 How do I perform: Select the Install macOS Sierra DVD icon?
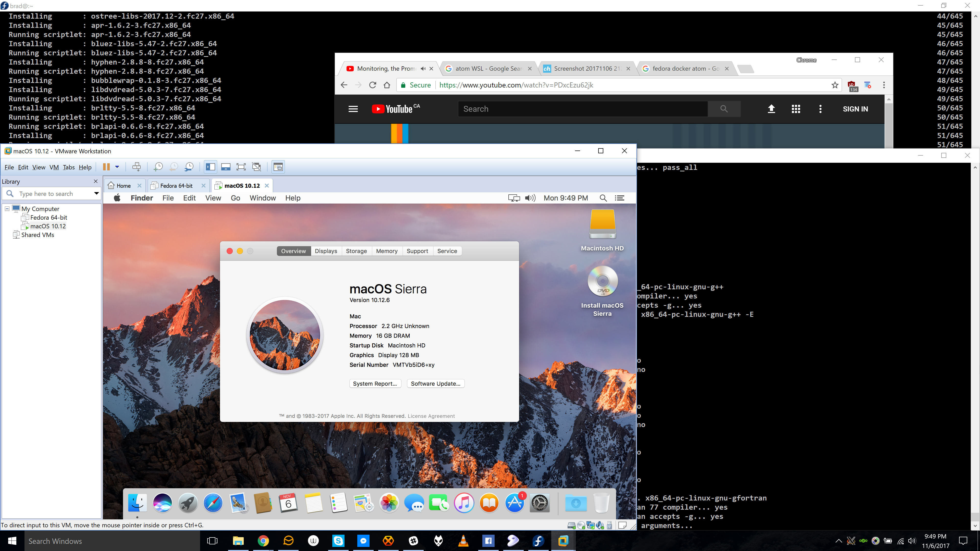coord(602,291)
